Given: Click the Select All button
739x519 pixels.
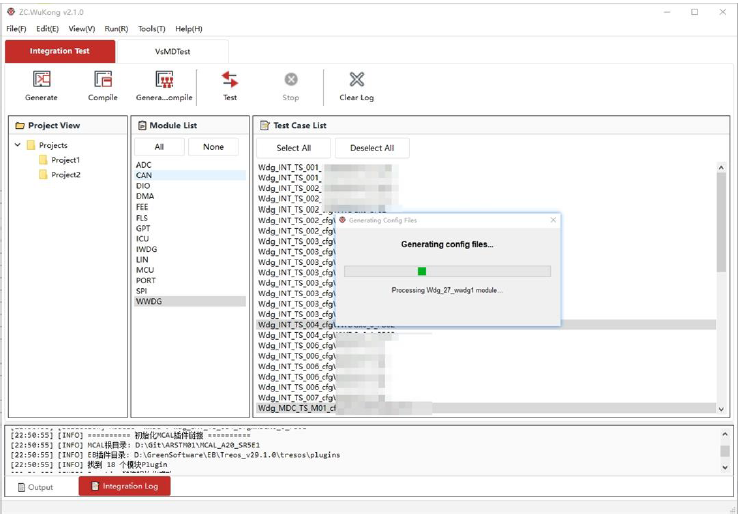Looking at the screenshot, I should click(293, 148).
